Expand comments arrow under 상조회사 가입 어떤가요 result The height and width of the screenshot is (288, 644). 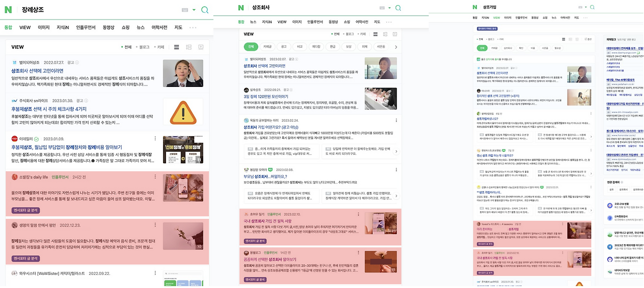point(395,151)
